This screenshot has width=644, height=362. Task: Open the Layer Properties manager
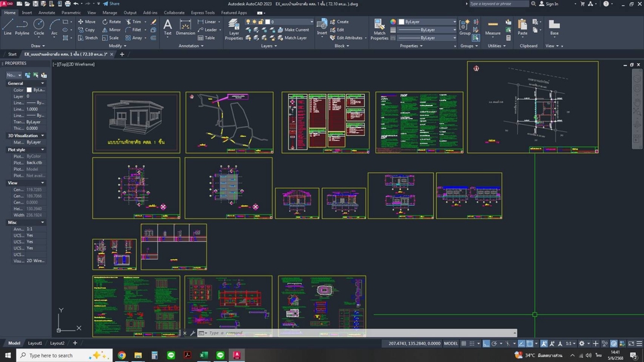(233, 28)
